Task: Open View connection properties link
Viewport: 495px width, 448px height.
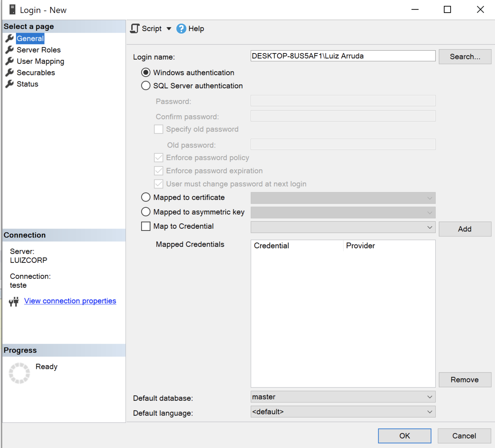Action: [x=70, y=301]
